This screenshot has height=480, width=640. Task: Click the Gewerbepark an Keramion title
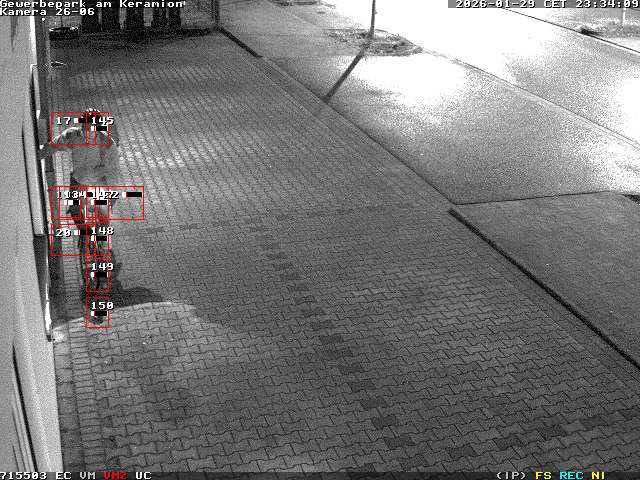(92, 4)
